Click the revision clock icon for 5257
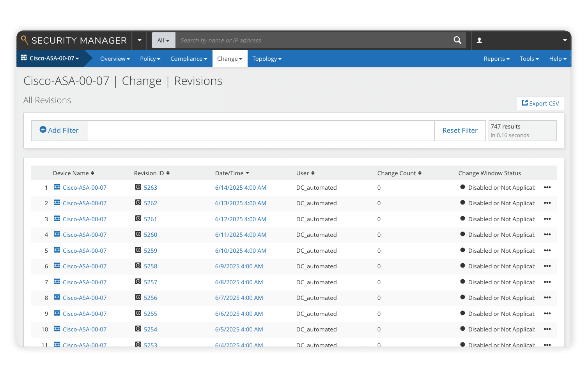The image size is (588, 377). pos(138,282)
